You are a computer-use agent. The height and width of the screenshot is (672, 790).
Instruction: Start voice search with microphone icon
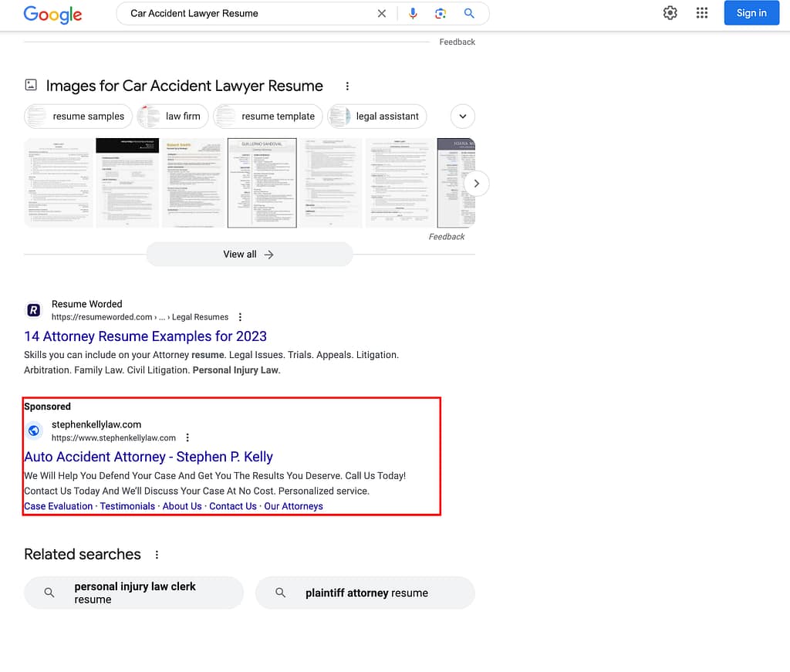click(413, 14)
